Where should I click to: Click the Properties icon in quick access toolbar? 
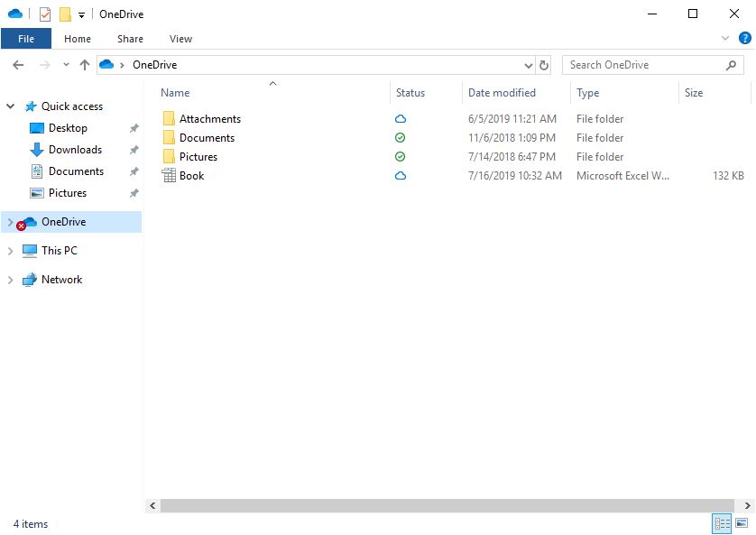click(45, 14)
